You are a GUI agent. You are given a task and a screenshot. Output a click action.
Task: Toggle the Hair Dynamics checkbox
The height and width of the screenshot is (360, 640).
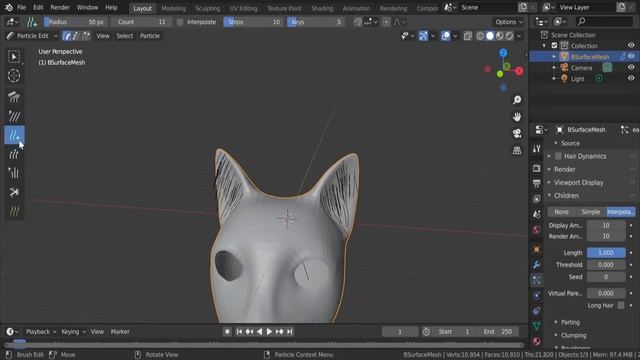coord(558,156)
